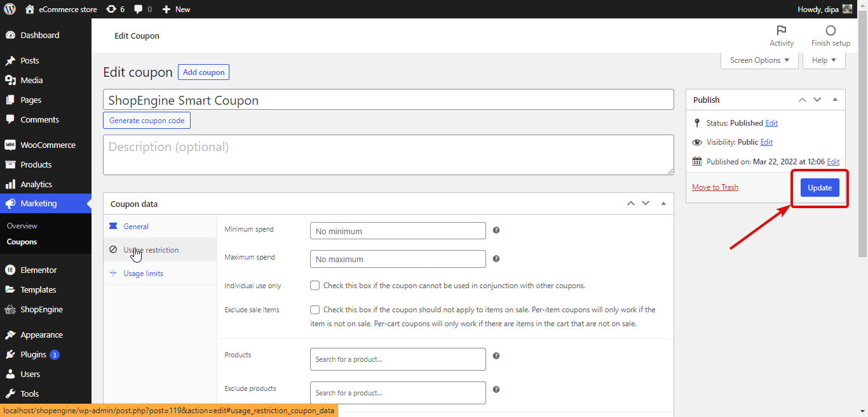Edit the Visibility: Public setting
The image size is (868, 417).
[766, 142]
